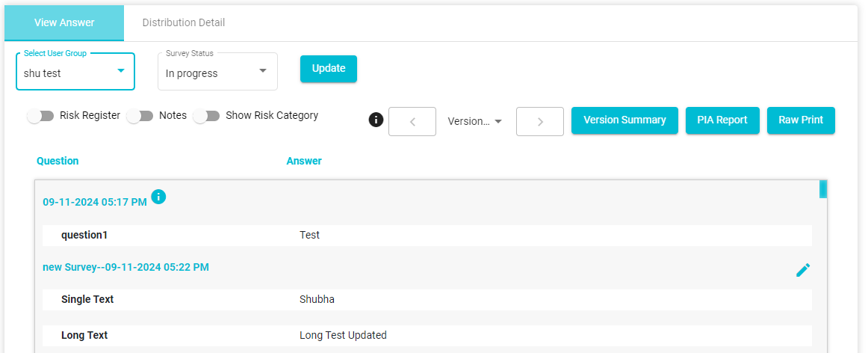868x353 pixels.
Task: Click the black info icon beside version navigation
Action: coord(376,119)
